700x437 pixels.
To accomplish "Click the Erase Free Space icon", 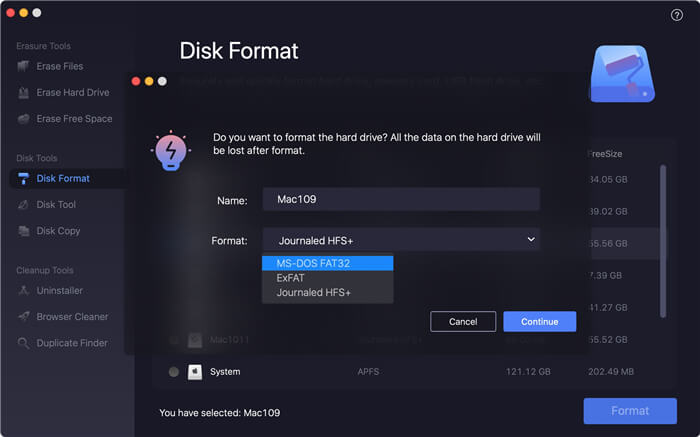I will point(23,119).
